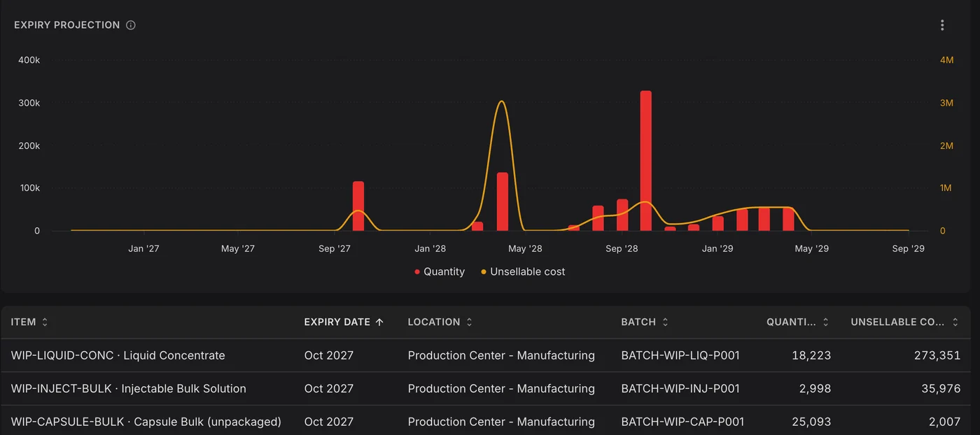Image resolution: width=980 pixels, height=435 pixels.
Task: Click the tall red bar before May '28
Action: tap(502, 202)
